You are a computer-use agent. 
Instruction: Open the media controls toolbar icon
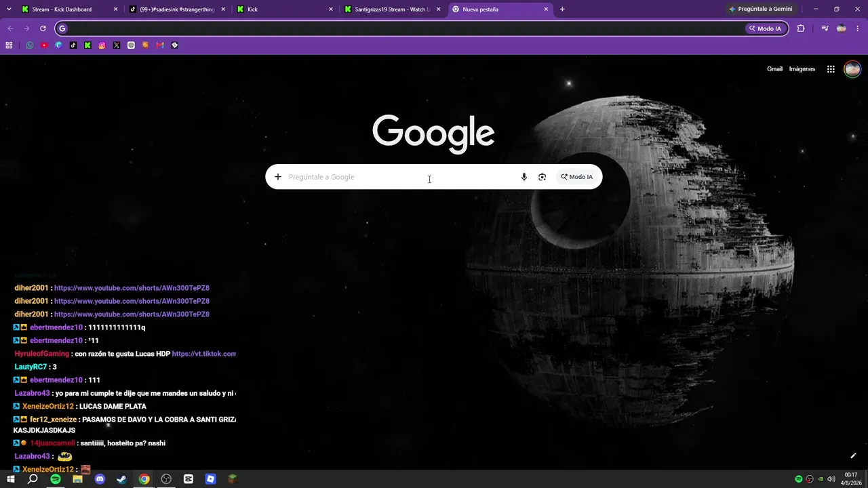(825, 28)
